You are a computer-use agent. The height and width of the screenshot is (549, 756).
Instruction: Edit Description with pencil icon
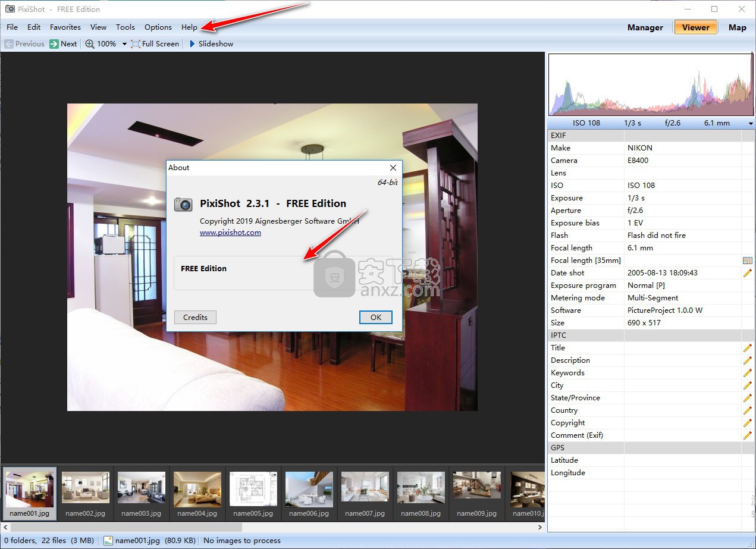coord(748,360)
